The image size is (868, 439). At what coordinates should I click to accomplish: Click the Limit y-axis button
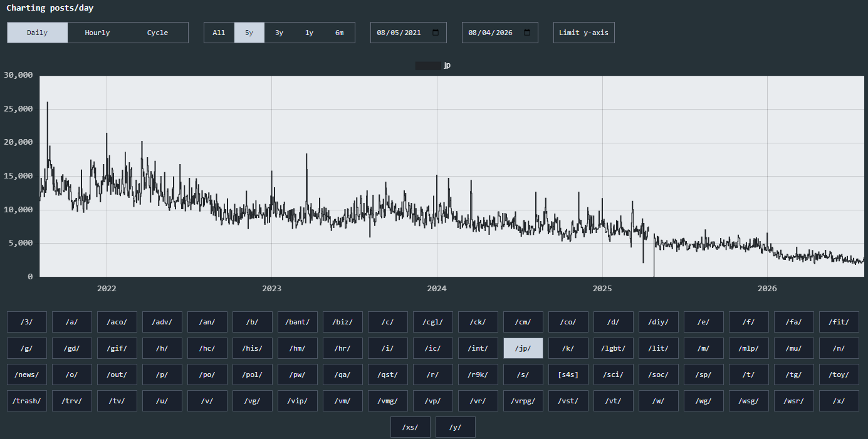pyautogui.click(x=584, y=33)
